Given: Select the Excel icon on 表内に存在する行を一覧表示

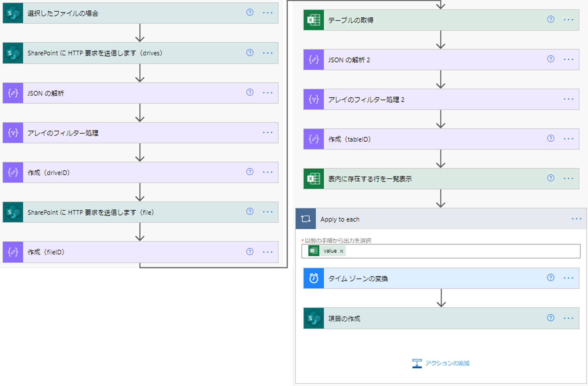Looking at the screenshot, I should pyautogui.click(x=313, y=179).
